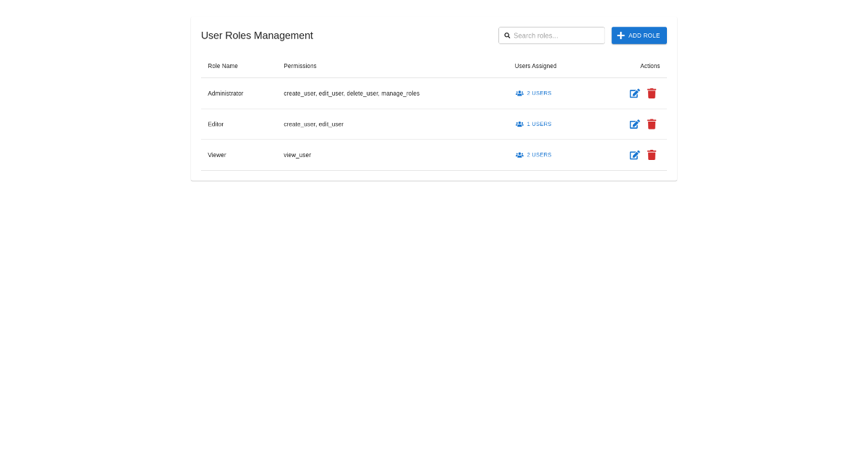Click the edit icon for Viewer role
The height and width of the screenshot is (456, 868).
634,155
